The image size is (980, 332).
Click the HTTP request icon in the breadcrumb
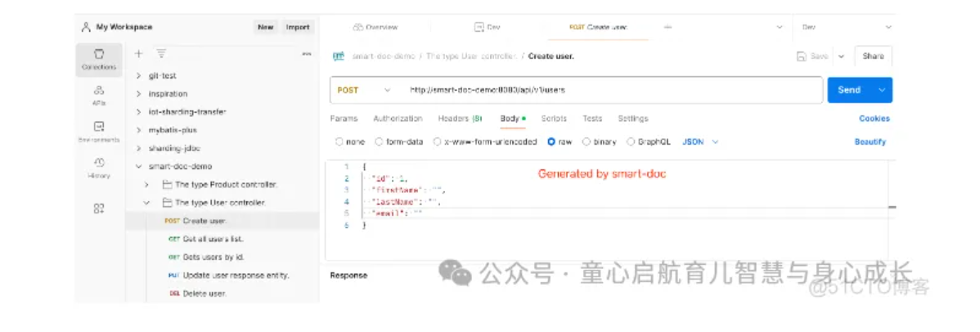point(339,56)
